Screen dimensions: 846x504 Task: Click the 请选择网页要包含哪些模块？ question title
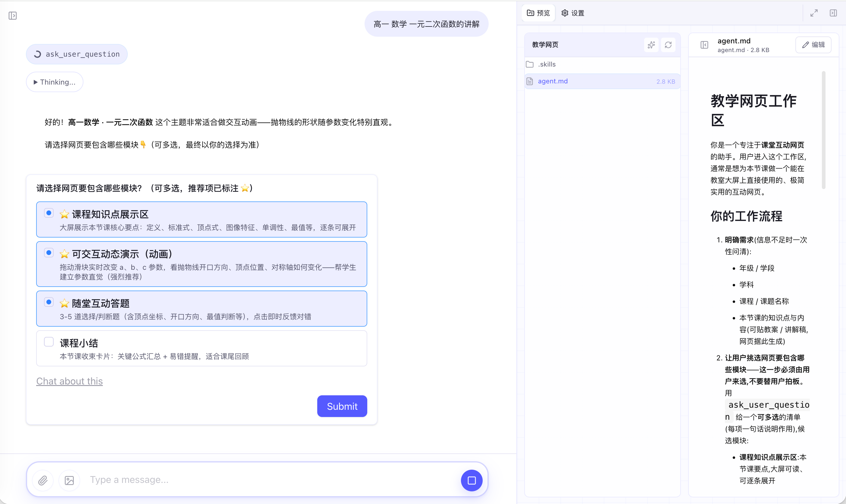[x=144, y=188]
